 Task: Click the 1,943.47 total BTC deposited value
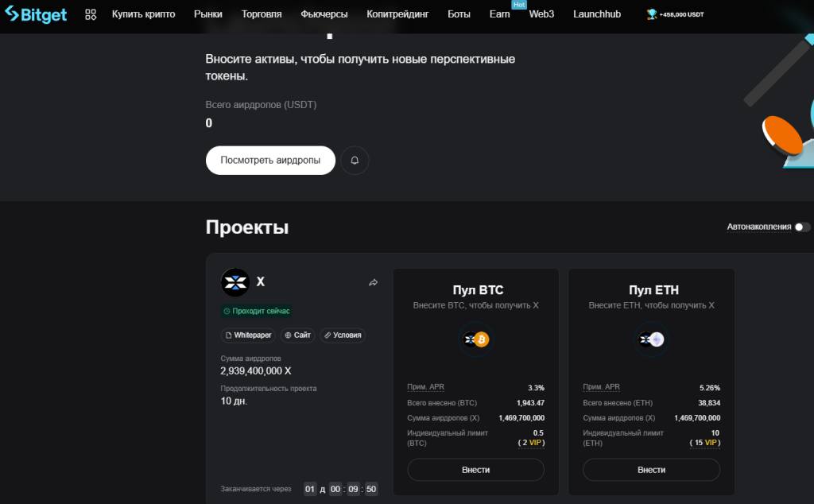click(530, 403)
